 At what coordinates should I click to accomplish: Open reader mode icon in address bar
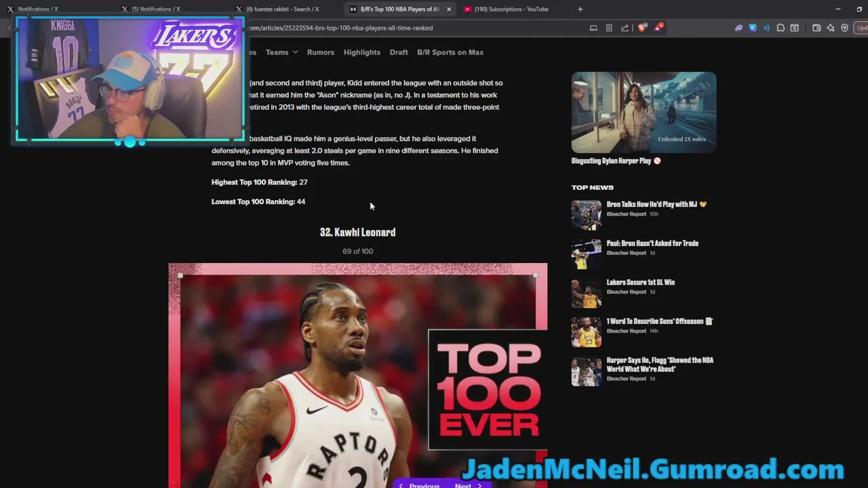click(x=609, y=28)
